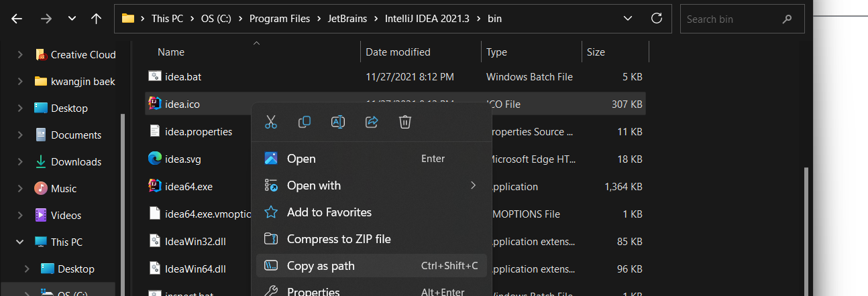
Task: Click bin in the address breadcrumb
Action: pyautogui.click(x=494, y=19)
